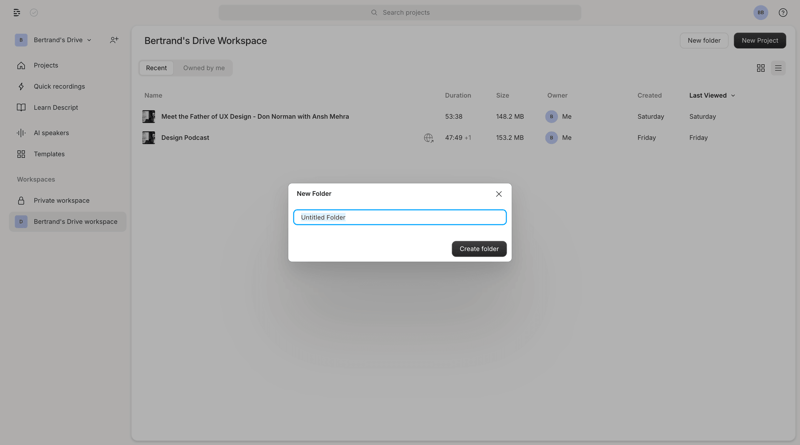Open the BB user avatar menu

[x=761, y=13]
